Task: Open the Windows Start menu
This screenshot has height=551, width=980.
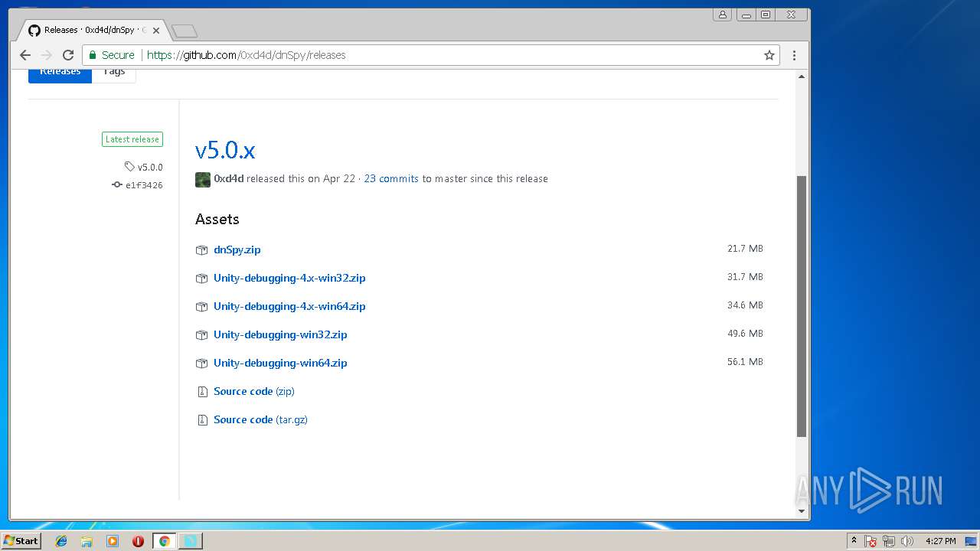Action: [x=21, y=541]
